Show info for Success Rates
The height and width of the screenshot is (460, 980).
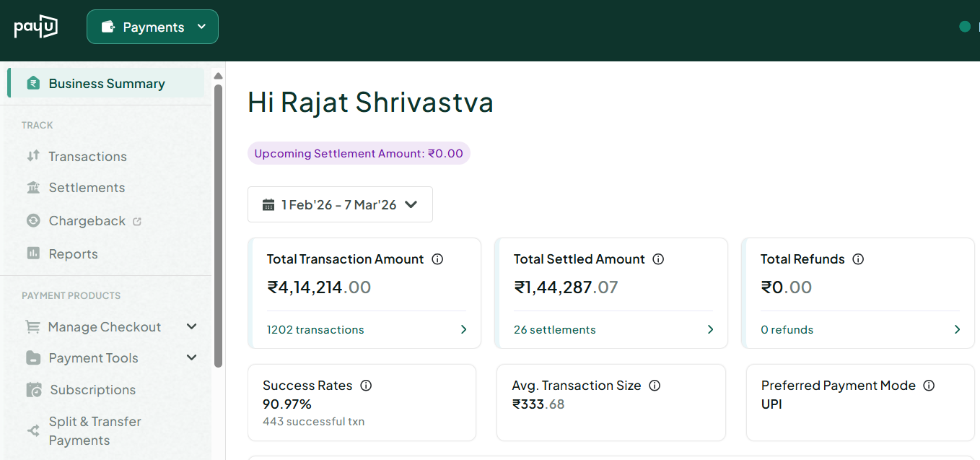click(x=366, y=386)
